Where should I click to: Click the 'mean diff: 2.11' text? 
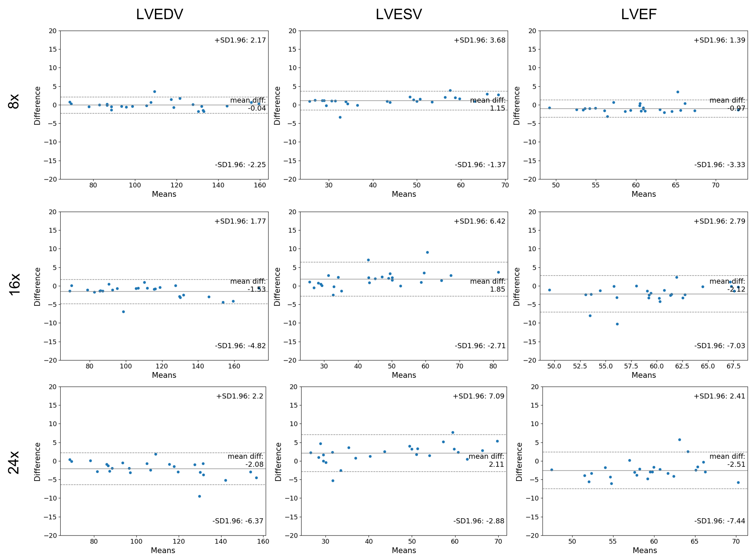tap(487, 460)
